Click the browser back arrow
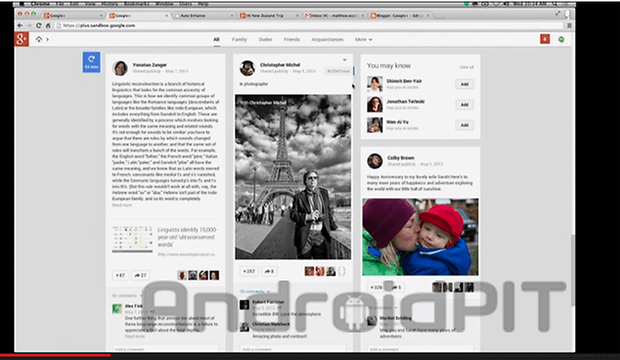Image resolution: width=620 pixels, height=360 pixels. 20,25
